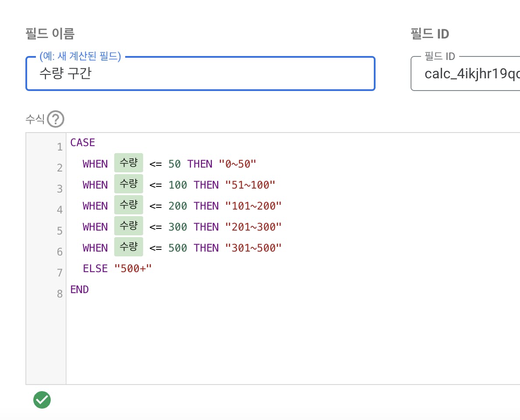
Task: Place cursor on the END keyword
Action: [x=80, y=290]
